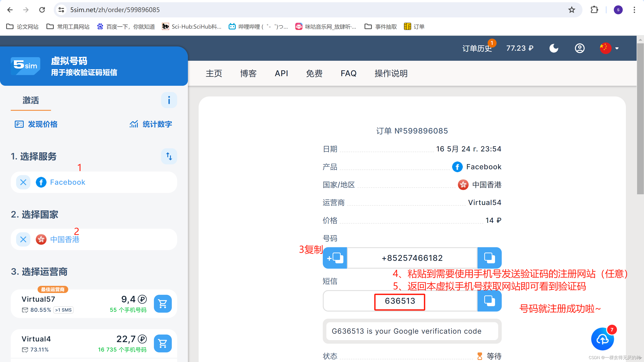Add Virtual4 operator to cart

pos(162,343)
